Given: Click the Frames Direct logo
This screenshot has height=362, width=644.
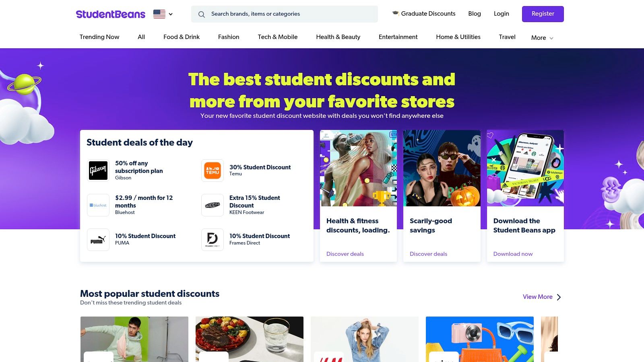Looking at the screenshot, I should [x=213, y=240].
